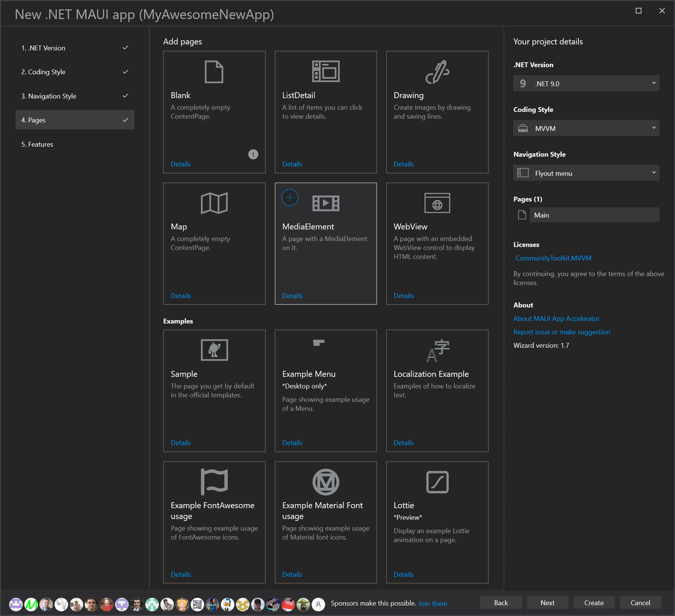675x616 pixels.
Task: Open Details for ListDetail page
Action: tap(292, 164)
